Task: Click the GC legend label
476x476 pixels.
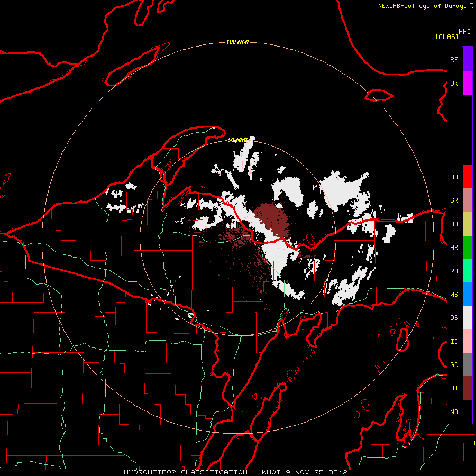Action: (454, 365)
